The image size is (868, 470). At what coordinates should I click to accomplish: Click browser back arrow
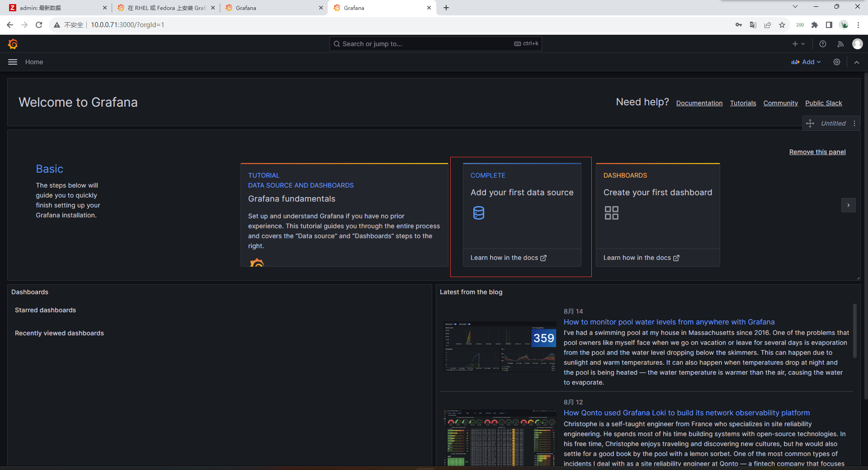pos(10,25)
